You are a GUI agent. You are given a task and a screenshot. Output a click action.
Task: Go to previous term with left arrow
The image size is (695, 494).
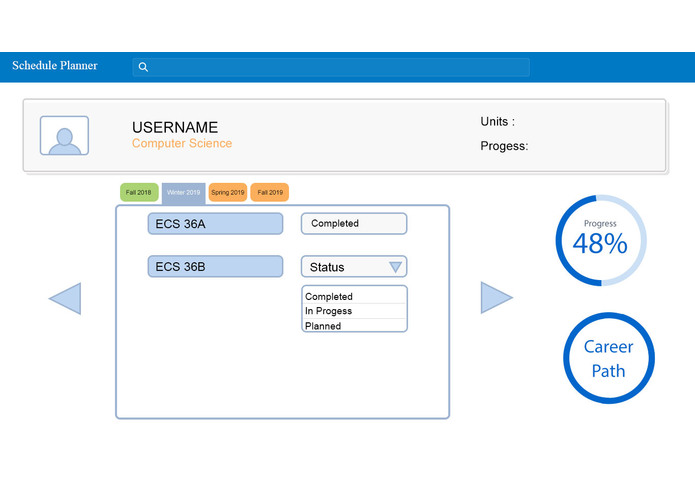pyautogui.click(x=66, y=298)
